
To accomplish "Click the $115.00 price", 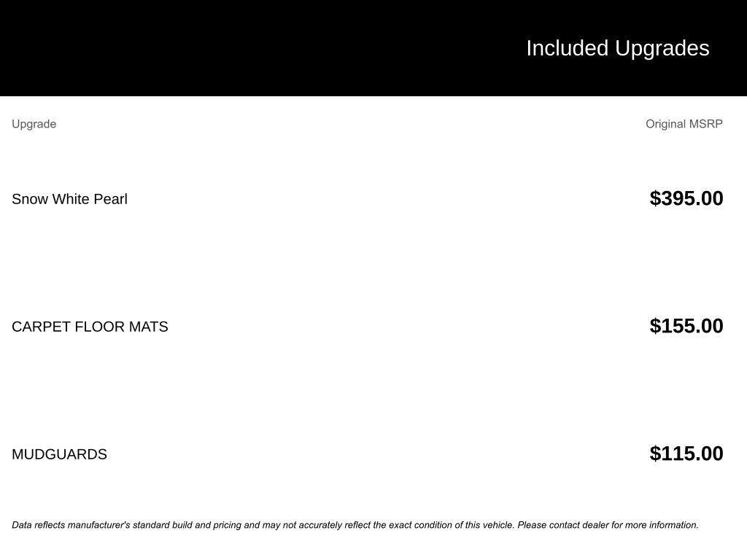I will click(686, 454).
